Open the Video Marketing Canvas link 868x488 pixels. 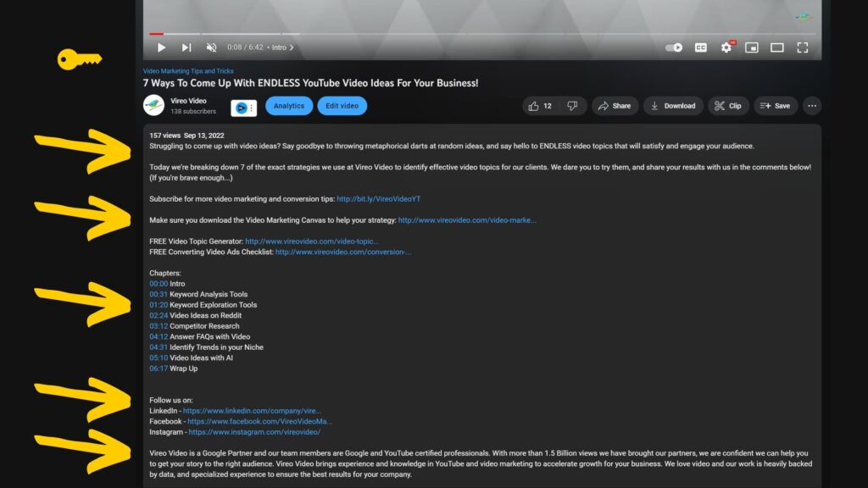(467, 219)
